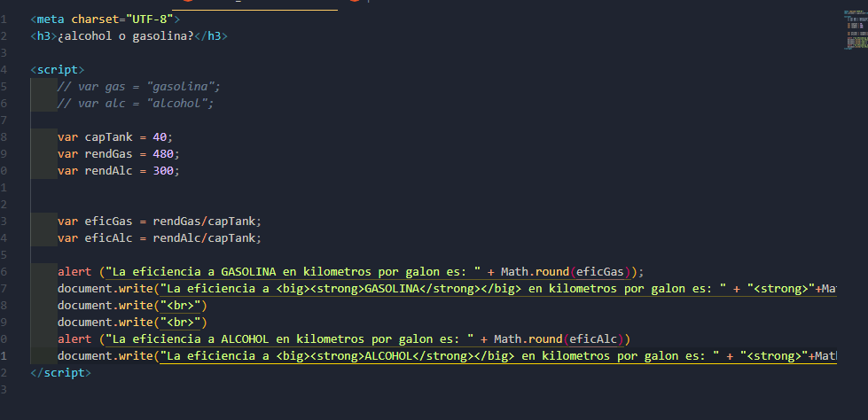Click the comment // var gas = "gasolina";
This screenshot has width=868, height=420.
(x=139, y=87)
